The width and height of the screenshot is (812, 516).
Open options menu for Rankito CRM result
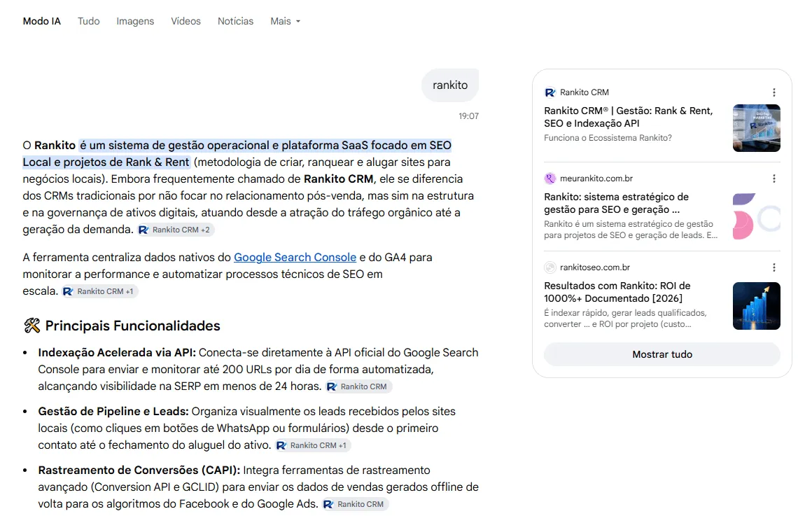click(774, 92)
